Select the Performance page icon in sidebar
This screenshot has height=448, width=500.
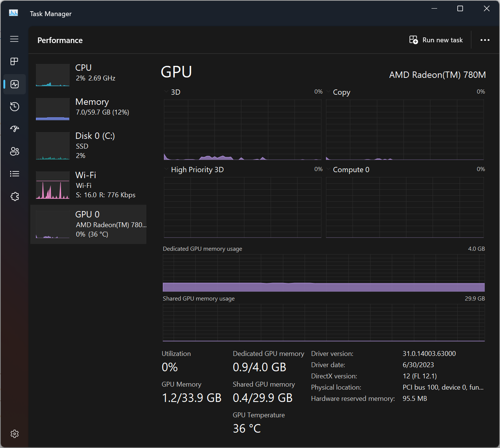15,84
